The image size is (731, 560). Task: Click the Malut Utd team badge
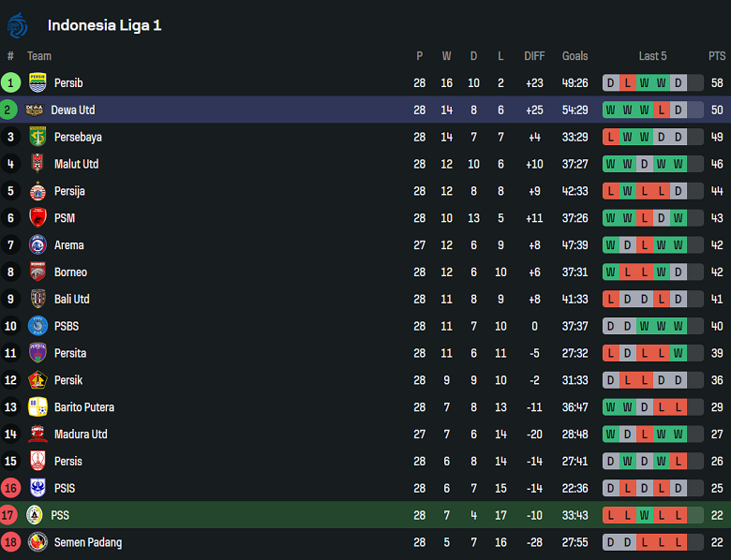37,164
